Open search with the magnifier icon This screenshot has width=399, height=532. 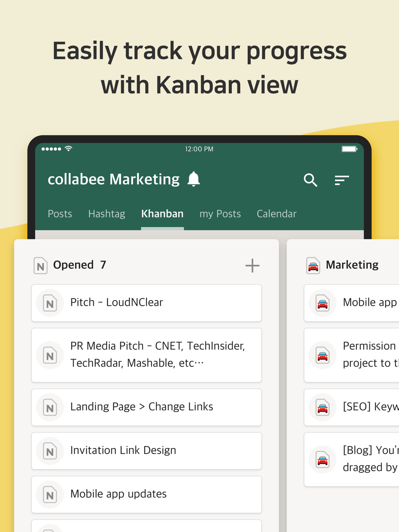click(x=310, y=180)
